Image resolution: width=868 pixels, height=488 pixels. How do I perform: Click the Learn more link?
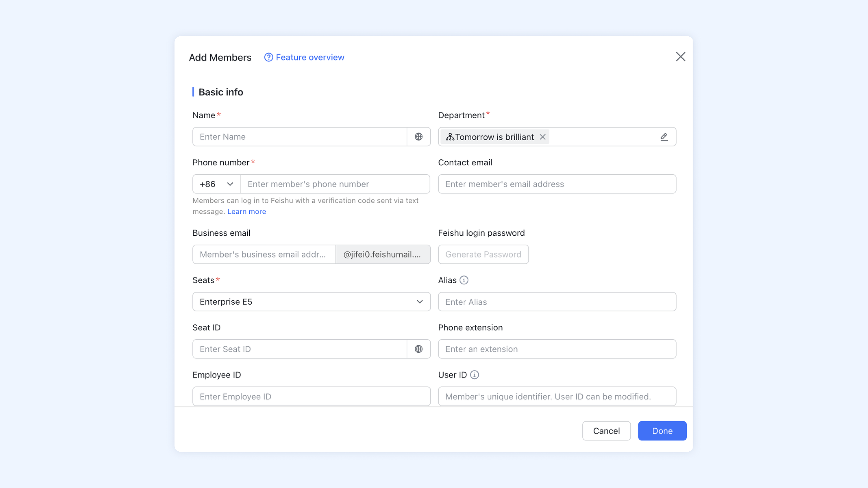[246, 211]
